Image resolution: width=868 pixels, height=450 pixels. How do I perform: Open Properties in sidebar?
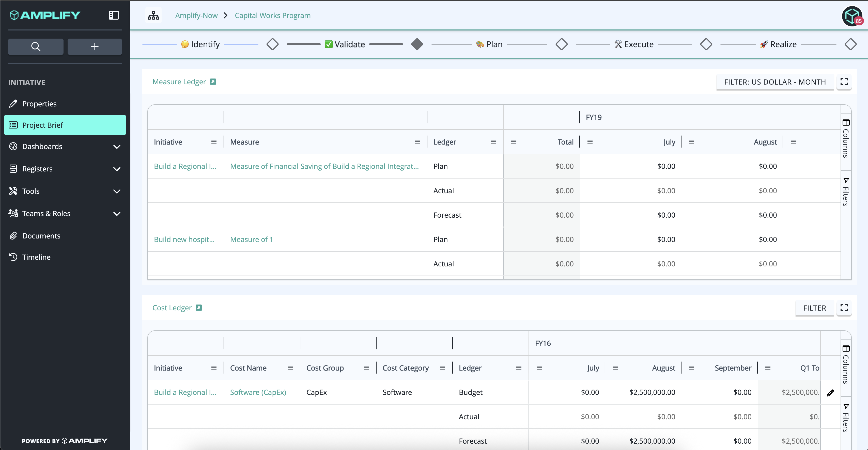[x=65, y=104]
